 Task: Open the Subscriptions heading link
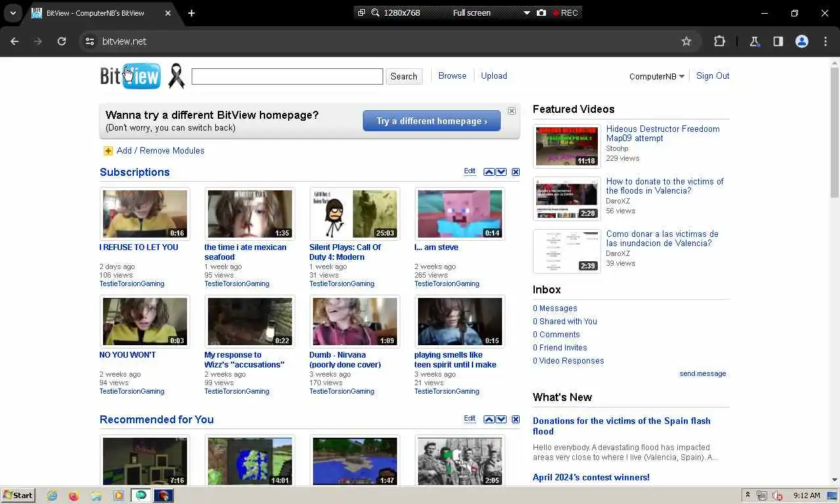coord(135,172)
